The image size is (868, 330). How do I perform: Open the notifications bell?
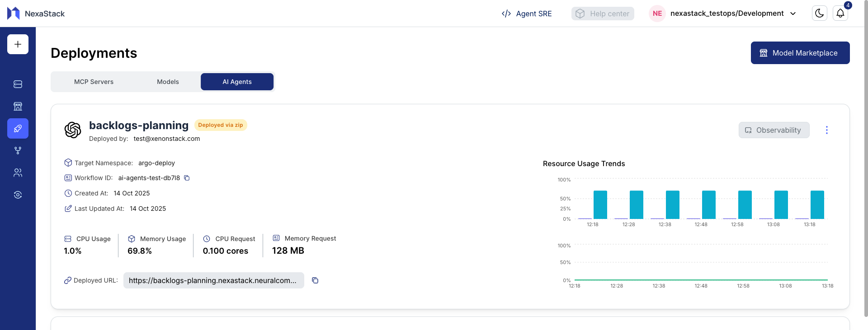click(x=840, y=14)
